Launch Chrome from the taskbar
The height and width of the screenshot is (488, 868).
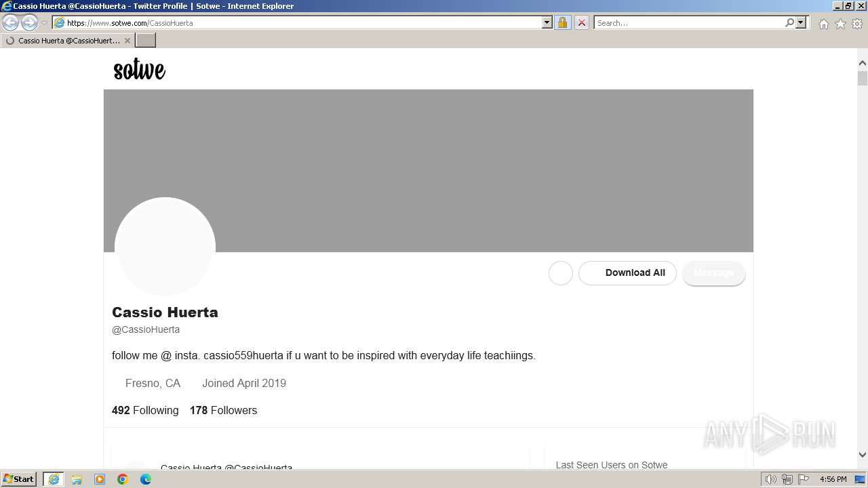click(x=123, y=479)
